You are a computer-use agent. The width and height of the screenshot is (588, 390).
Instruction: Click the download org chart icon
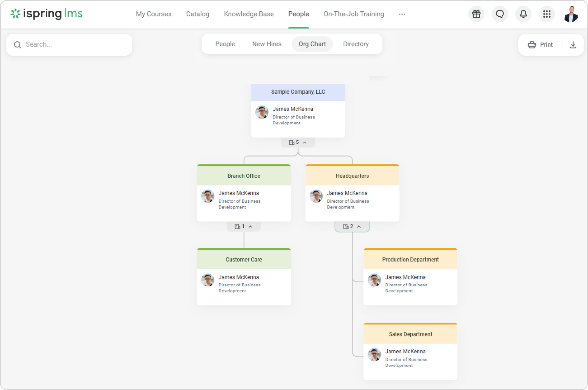tap(573, 45)
